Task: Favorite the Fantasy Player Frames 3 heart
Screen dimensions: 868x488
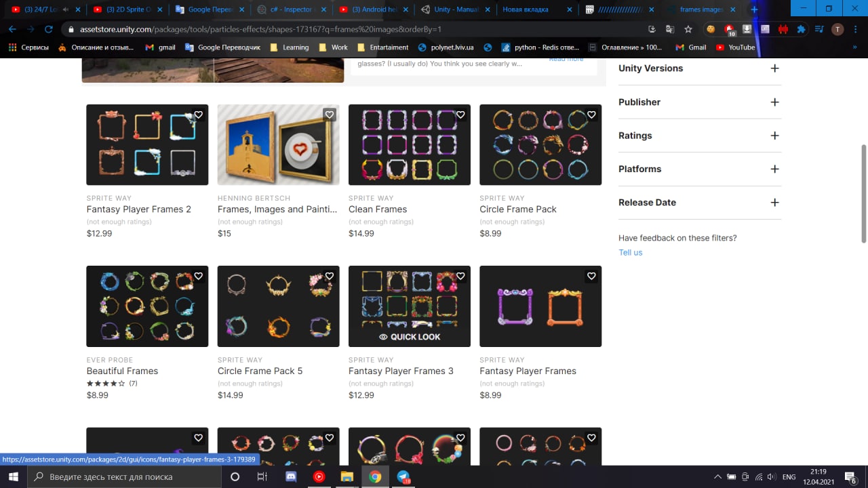Action: pos(460,276)
